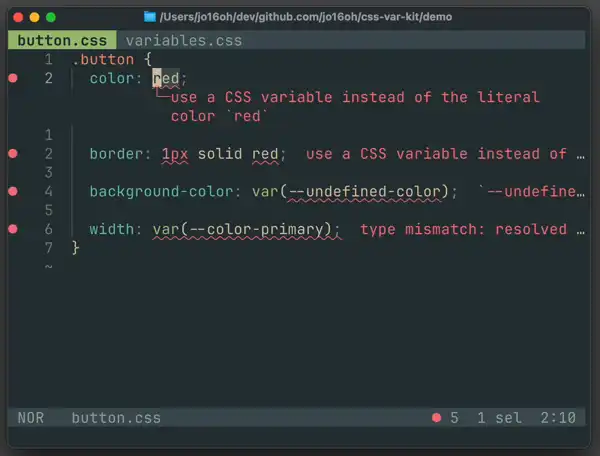
Task: Click 'red' value in border declaration
Action: (x=265, y=154)
